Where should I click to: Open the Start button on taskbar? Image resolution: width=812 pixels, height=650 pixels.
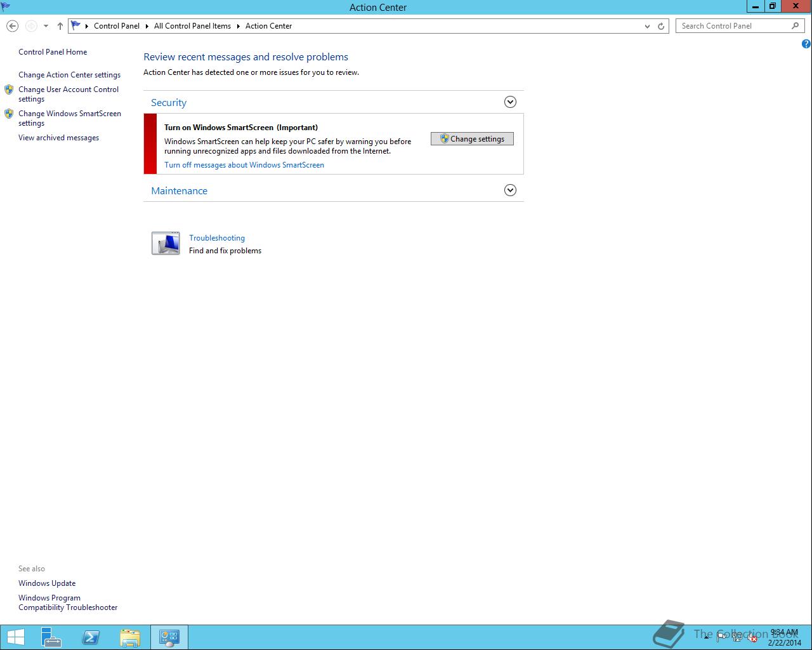[15, 637]
